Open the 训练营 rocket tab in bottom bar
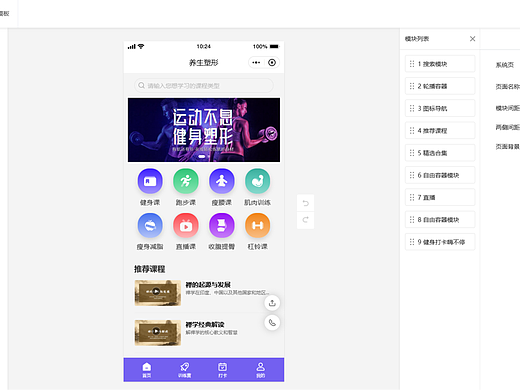This screenshot has width=520, height=390. (x=184, y=370)
